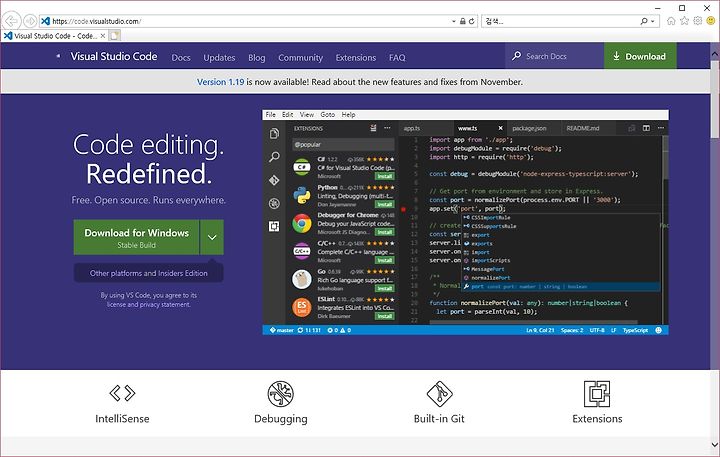Click the Debugging label
720x457 pixels.
(281, 419)
